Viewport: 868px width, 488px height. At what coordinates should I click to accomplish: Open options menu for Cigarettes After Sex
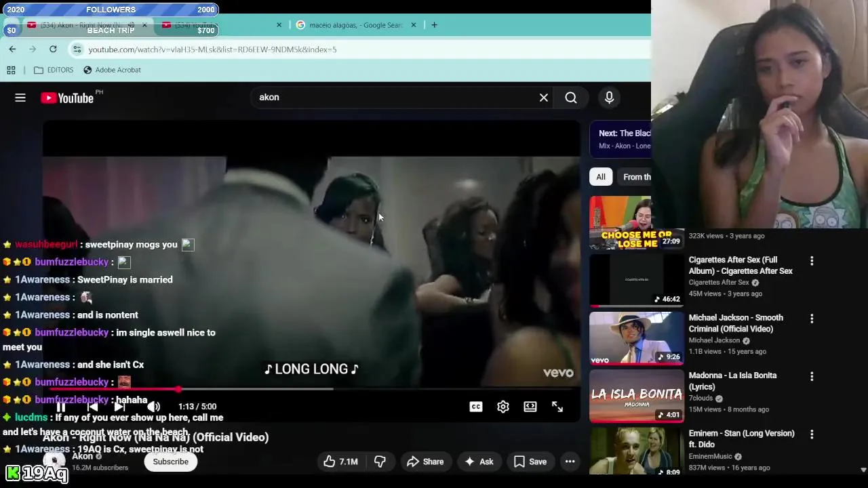pyautogui.click(x=812, y=260)
